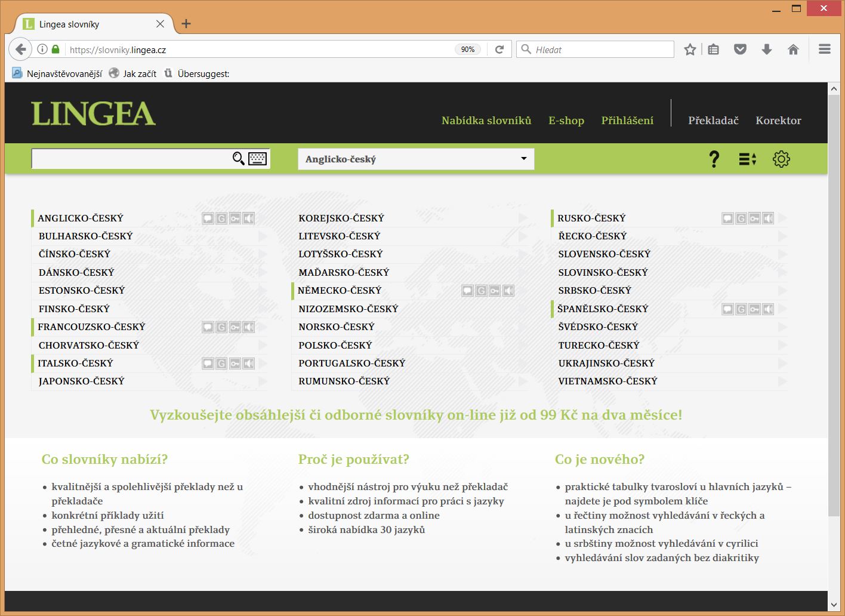Open the Pocket icon in browser toolbar

(x=740, y=50)
